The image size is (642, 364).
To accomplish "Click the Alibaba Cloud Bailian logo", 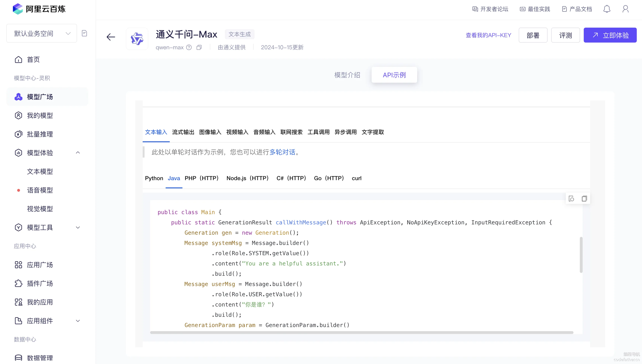I will [39, 9].
